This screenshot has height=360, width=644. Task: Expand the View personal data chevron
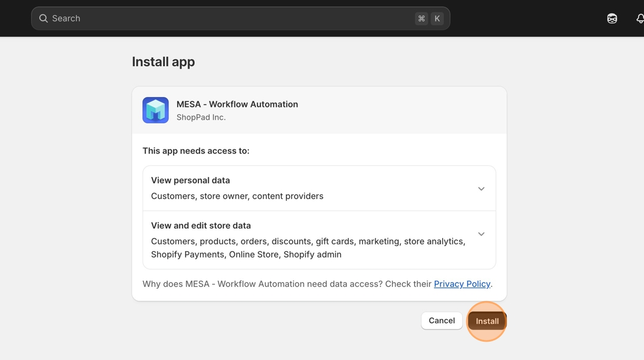[481, 189]
